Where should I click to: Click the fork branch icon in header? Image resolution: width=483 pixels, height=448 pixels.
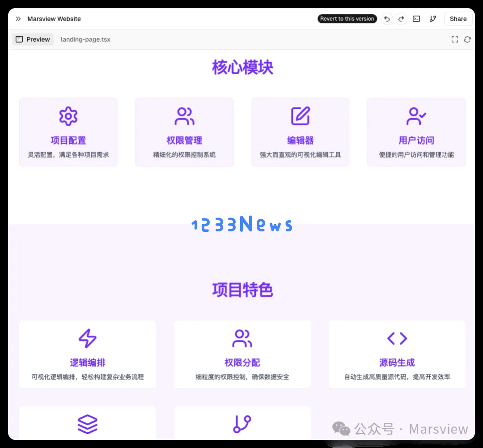coord(433,19)
